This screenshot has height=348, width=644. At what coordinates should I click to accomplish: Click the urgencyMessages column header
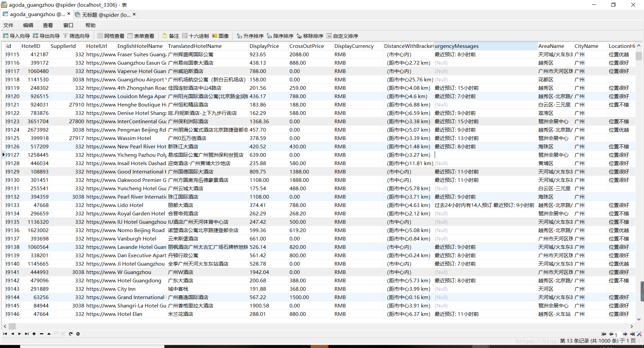click(x=485, y=46)
